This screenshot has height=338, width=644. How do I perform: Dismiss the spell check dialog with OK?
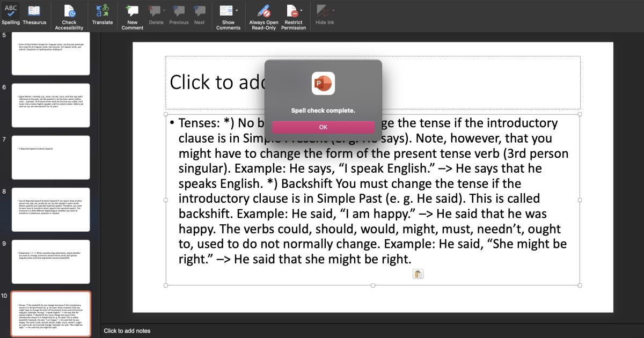(x=324, y=127)
